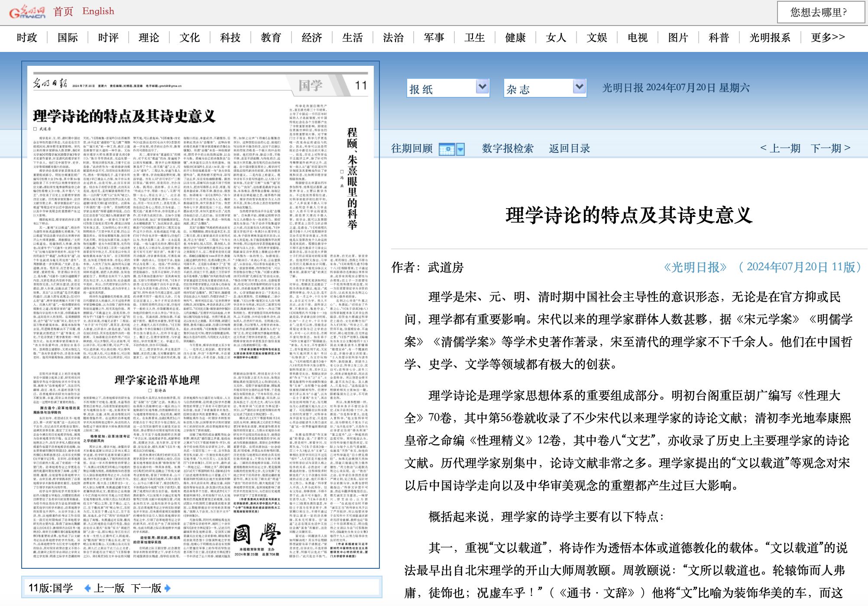This screenshot has height=606, width=868.
Task: Click the 往期回顾 dropdown arrow
Action: click(x=460, y=149)
